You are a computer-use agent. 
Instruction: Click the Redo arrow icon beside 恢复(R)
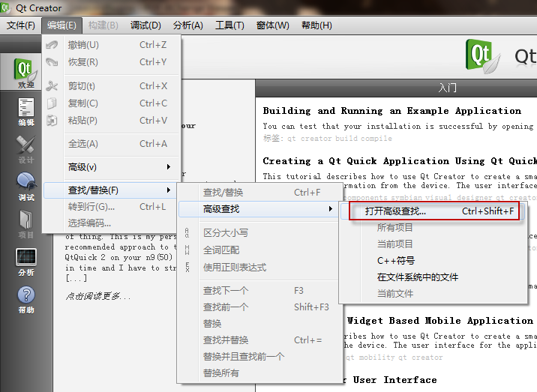pos(52,62)
